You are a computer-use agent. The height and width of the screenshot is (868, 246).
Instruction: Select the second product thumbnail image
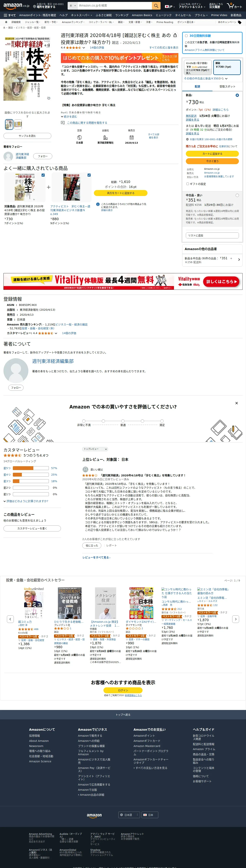coord(18,125)
